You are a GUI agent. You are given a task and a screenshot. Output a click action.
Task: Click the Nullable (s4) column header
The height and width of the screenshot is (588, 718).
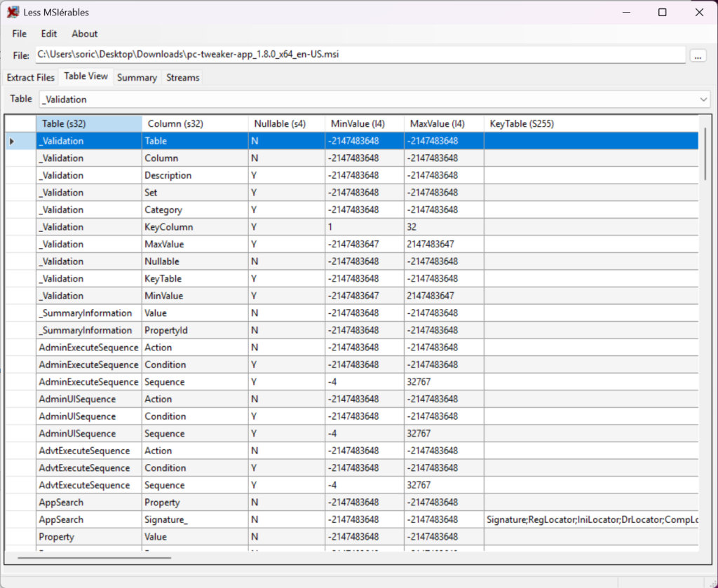pyautogui.click(x=287, y=123)
